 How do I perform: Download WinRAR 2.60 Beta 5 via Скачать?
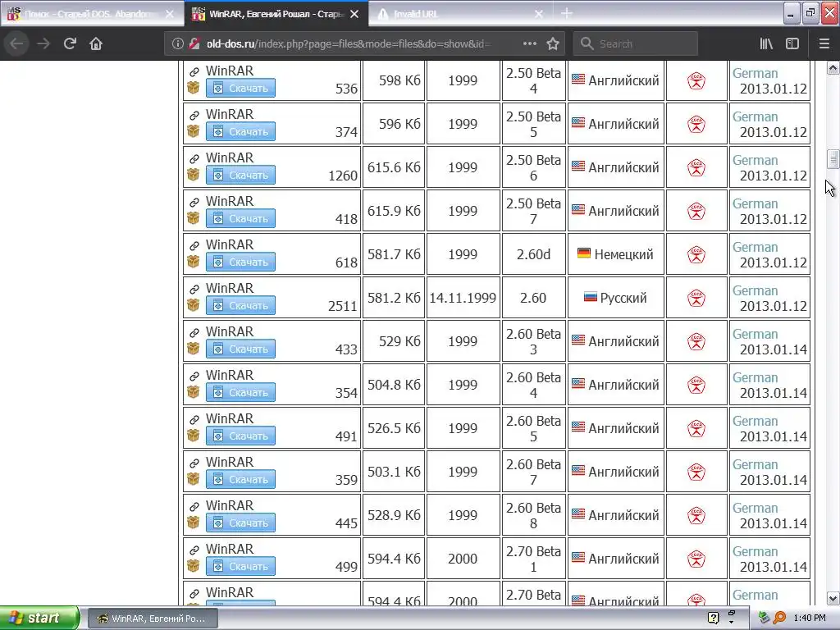point(240,436)
